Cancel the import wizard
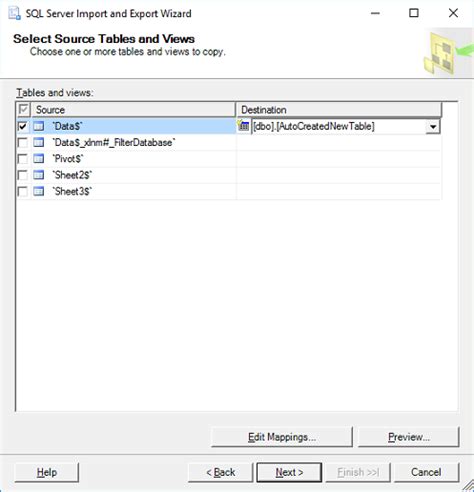This screenshot has width=474, height=492. click(x=426, y=472)
